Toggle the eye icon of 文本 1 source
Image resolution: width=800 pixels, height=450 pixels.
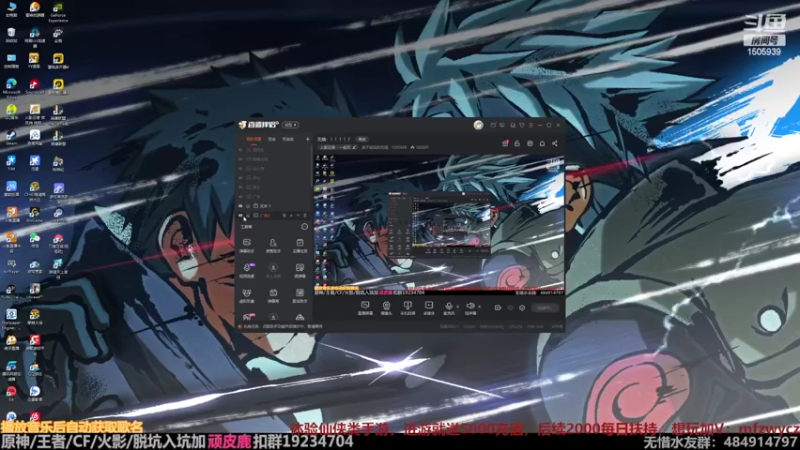[240, 206]
